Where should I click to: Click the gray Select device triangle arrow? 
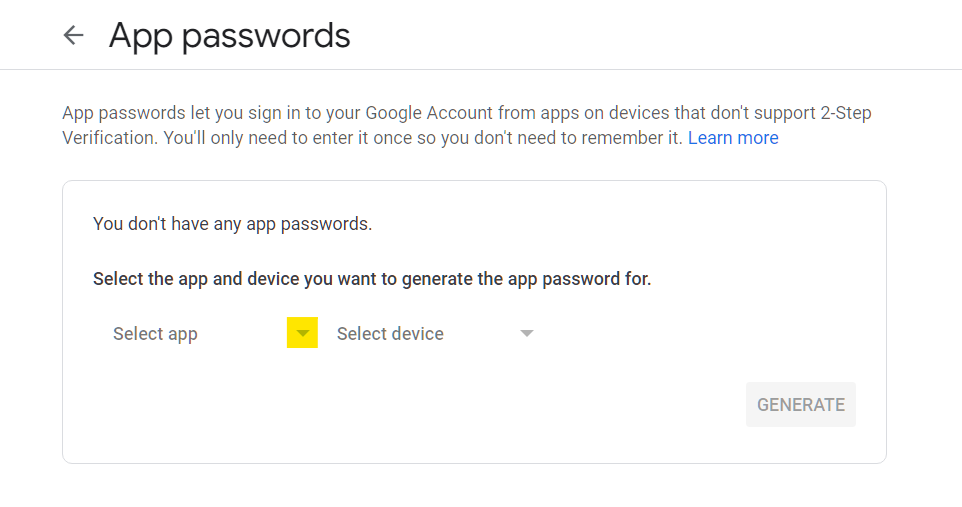pyautogui.click(x=526, y=333)
